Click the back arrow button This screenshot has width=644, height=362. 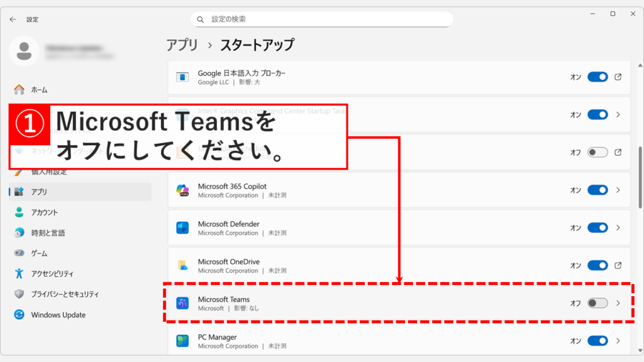[13, 19]
